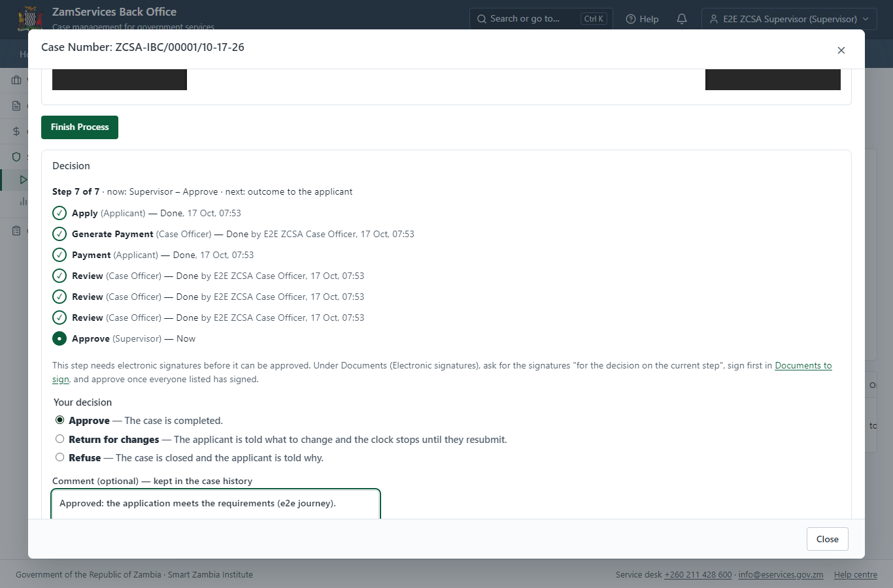893x588 pixels.
Task: Click the Close button at the dialog bottom
Action: point(827,539)
